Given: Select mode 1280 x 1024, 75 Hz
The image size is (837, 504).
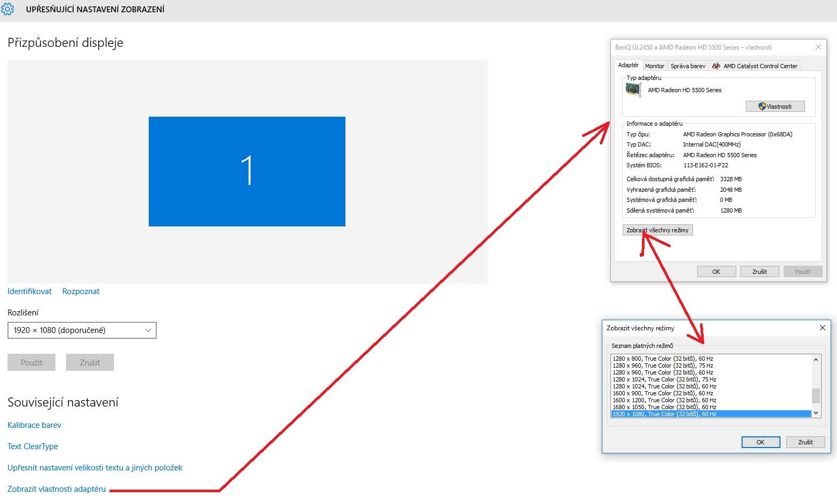Looking at the screenshot, I should coord(711,379).
